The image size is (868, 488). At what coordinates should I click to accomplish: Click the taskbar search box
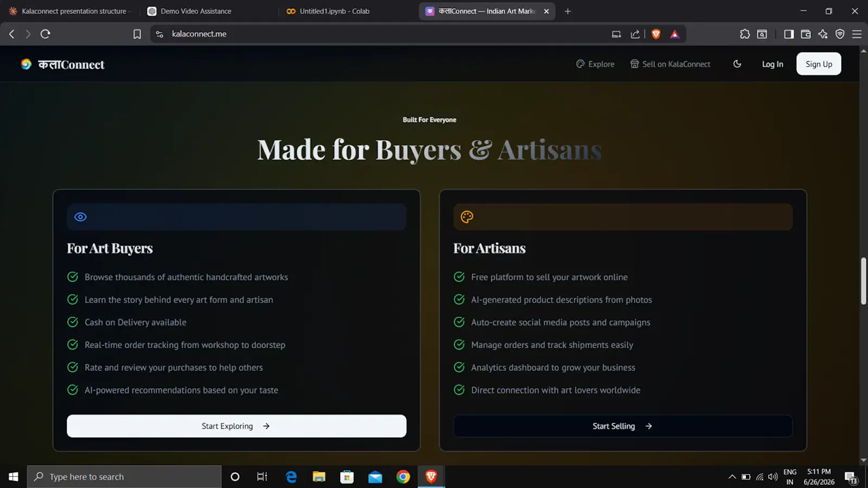click(124, 477)
